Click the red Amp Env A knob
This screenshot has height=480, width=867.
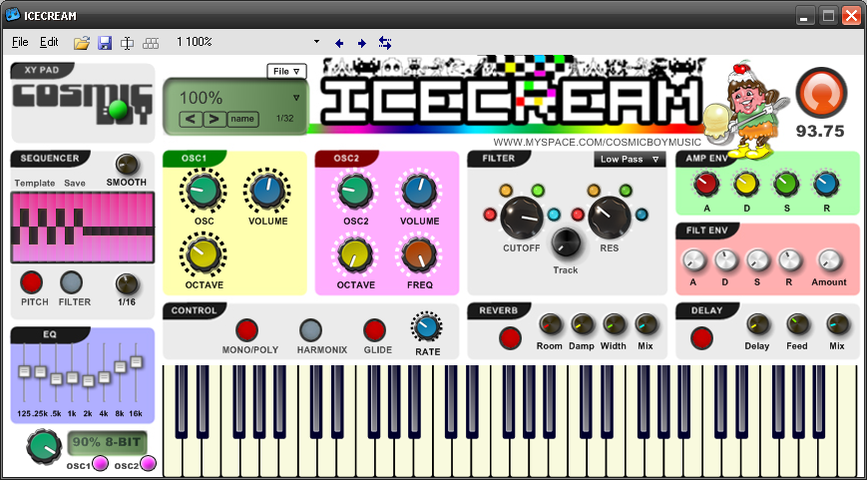pos(706,185)
